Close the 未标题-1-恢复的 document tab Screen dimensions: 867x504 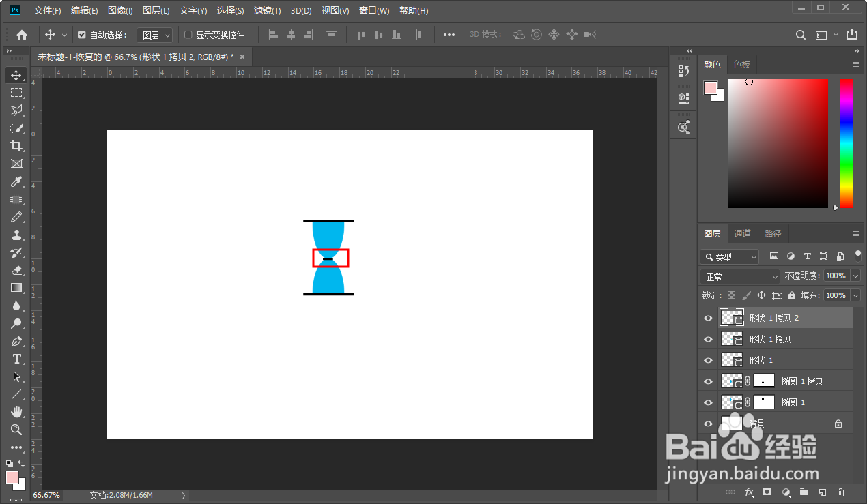(242, 57)
